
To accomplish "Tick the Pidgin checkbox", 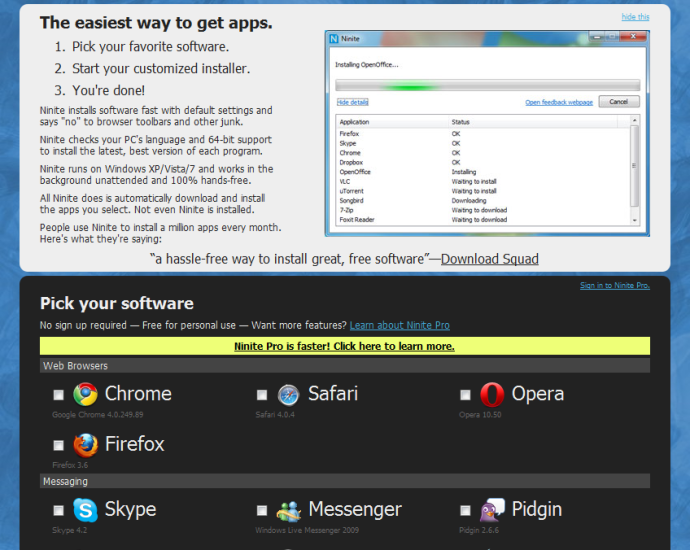I will pos(465,510).
